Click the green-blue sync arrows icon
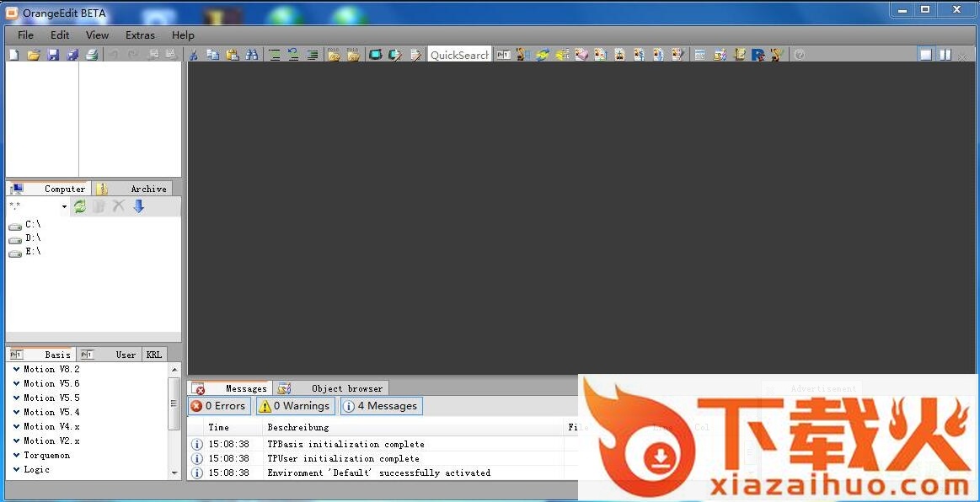Viewport: 980px width, 502px height. 543,55
